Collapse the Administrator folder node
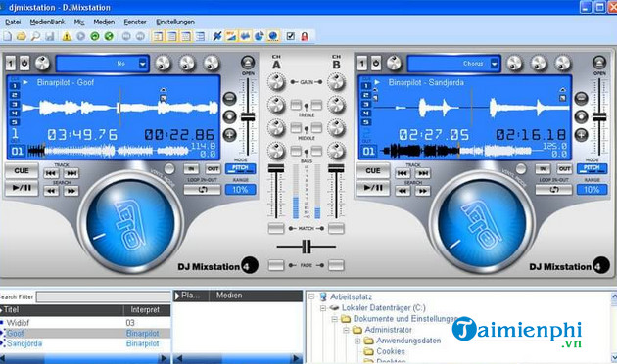 tap(346, 330)
